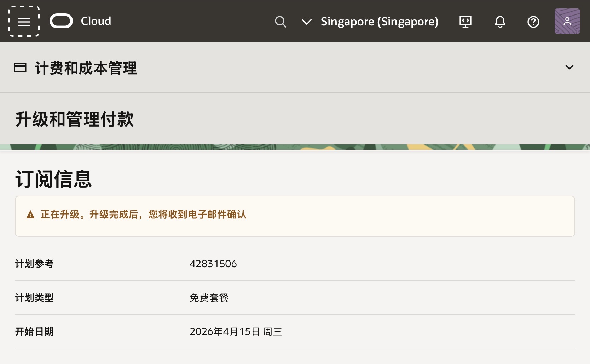Expand the 计费和成本管理 section chevron
Viewport: 590px width, 364px height.
569,67
